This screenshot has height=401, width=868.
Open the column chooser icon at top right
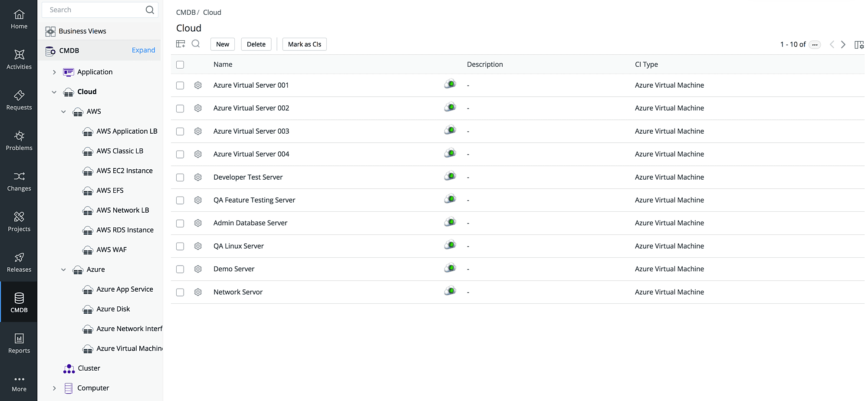858,45
